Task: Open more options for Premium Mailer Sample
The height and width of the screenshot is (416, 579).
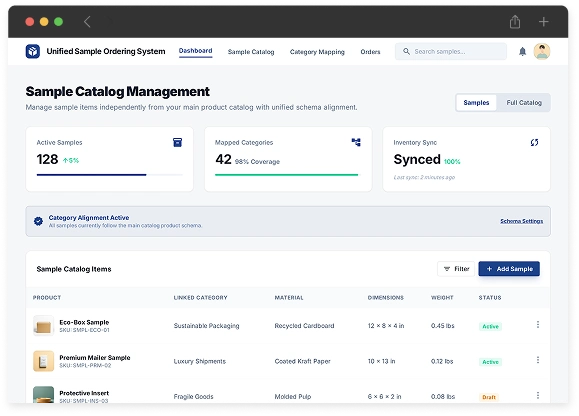Action: click(x=538, y=360)
